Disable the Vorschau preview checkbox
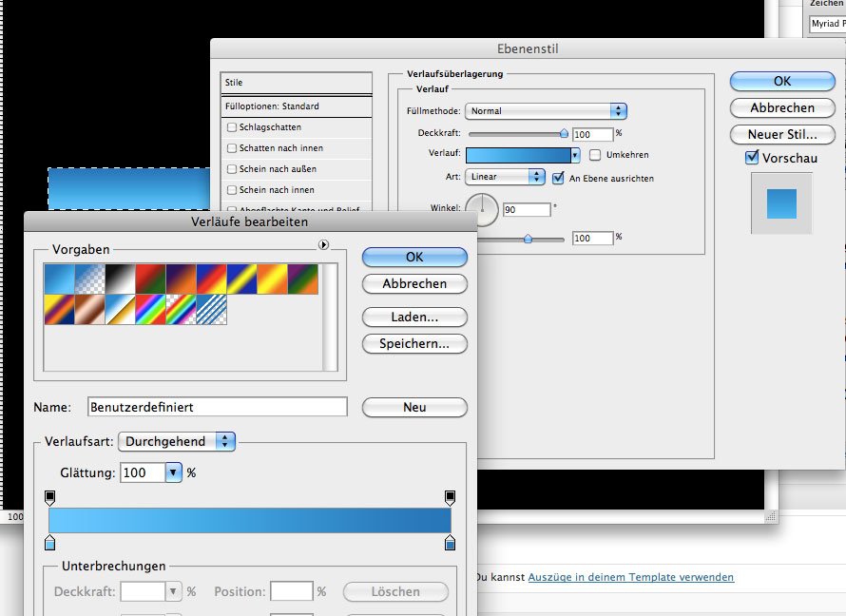Screen dimensions: 846x616 tap(752, 158)
